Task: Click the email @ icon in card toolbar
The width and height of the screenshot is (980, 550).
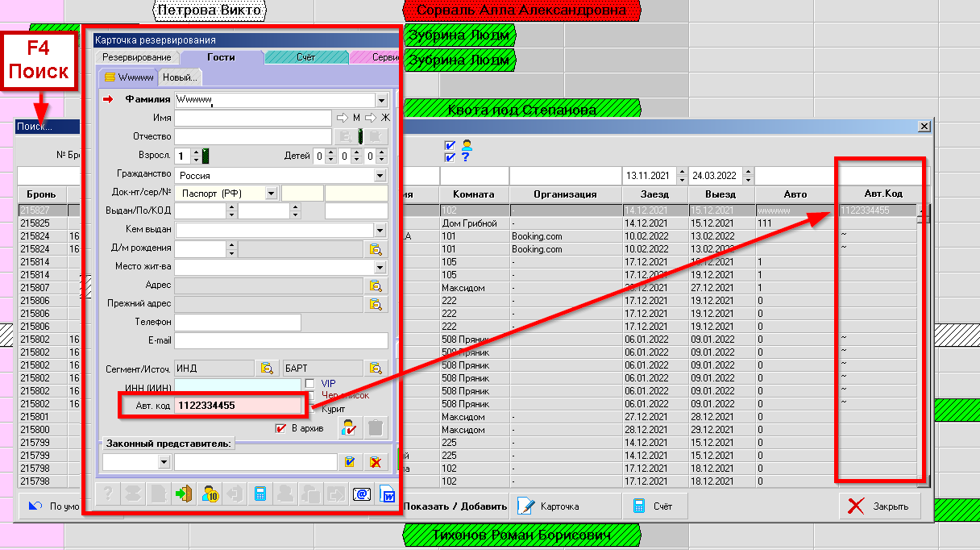Action: coord(361,494)
